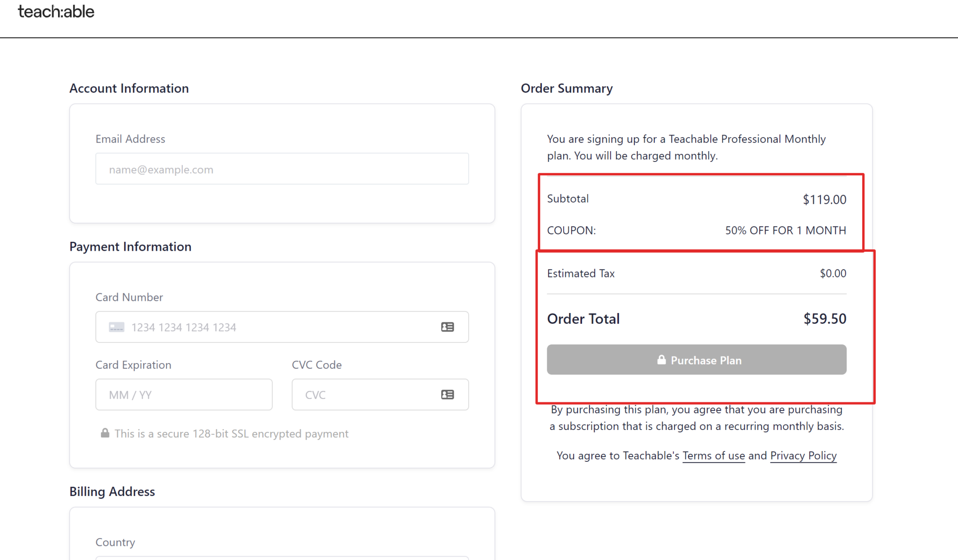Screen dimensions: 958x560
Task: Click the Privacy Policy link
Action: pyautogui.click(x=803, y=455)
